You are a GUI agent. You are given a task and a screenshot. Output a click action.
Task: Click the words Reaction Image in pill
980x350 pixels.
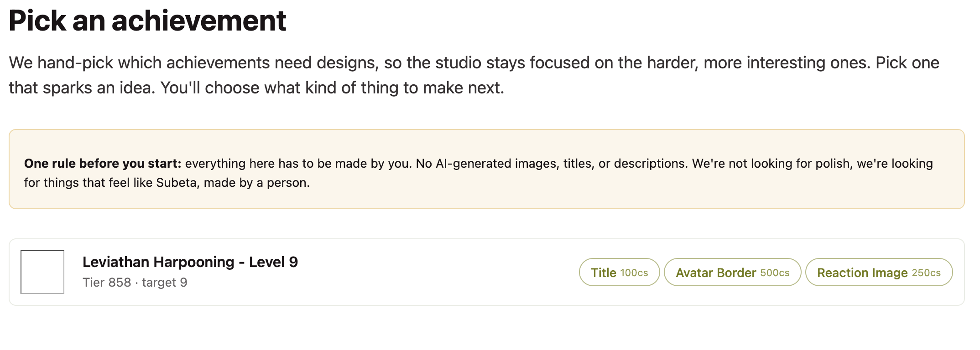pyautogui.click(x=862, y=273)
